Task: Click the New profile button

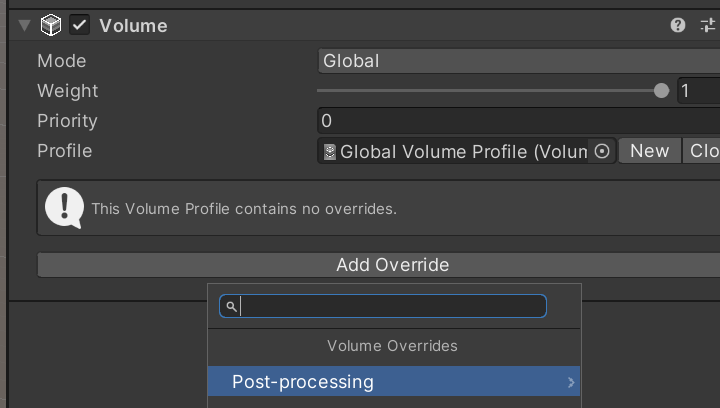Action: [x=649, y=151]
